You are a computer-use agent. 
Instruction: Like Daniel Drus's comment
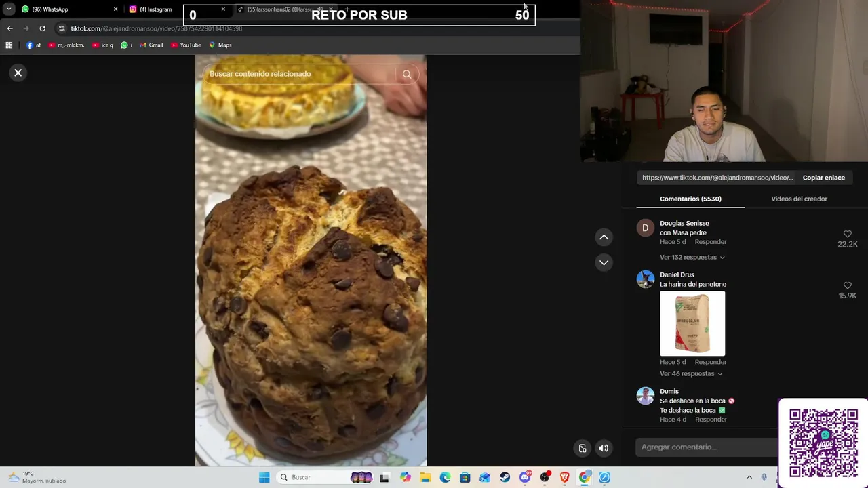pos(847,285)
